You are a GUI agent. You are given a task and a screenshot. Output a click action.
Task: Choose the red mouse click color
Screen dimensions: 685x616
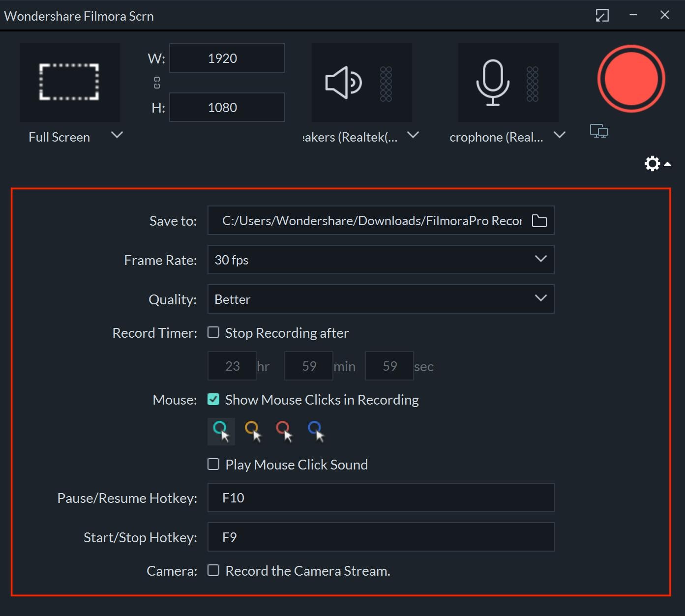(284, 431)
